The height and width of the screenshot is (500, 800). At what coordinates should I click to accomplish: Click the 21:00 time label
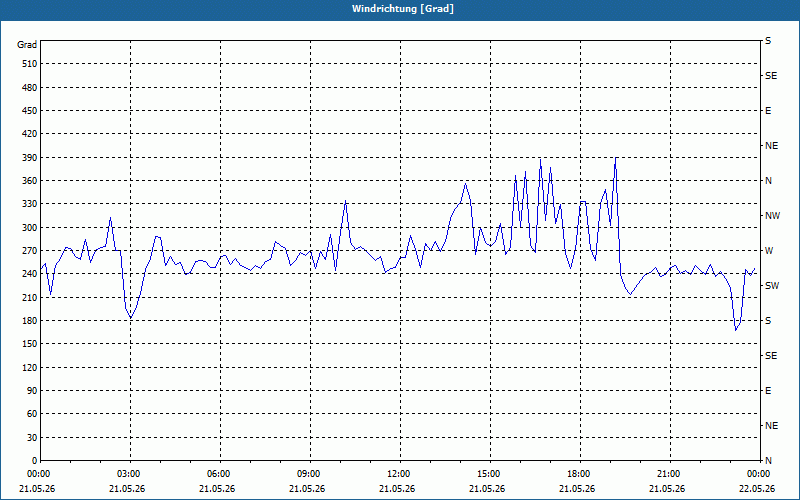[x=669, y=473]
